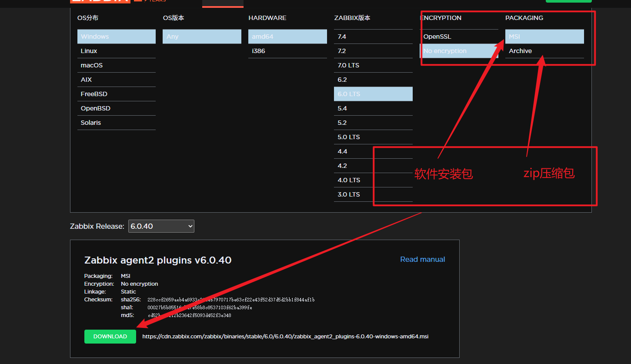Click the Linkage Static value

[128, 292]
